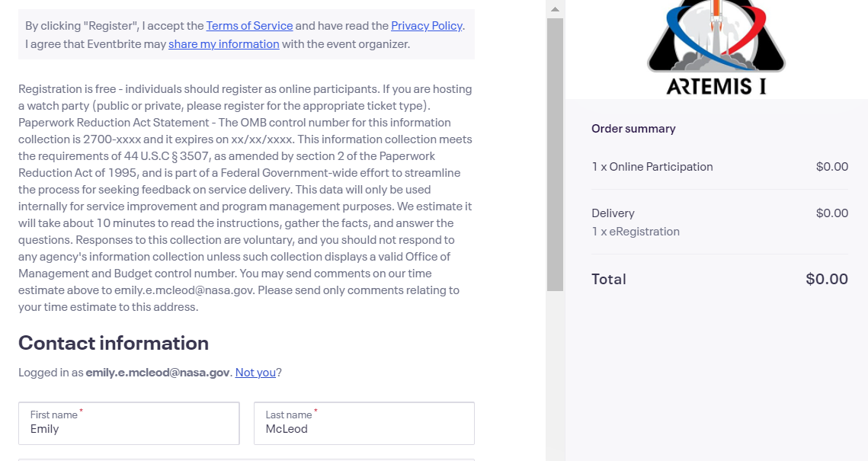Image resolution: width=868 pixels, height=461 pixels.
Task: Click the bold $0.00 total amount
Action: tap(827, 279)
